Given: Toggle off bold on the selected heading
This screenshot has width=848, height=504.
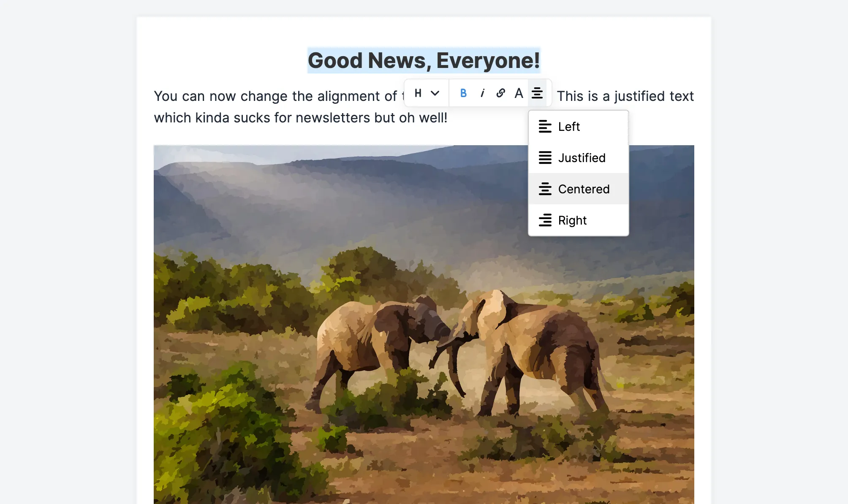Looking at the screenshot, I should point(463,93).
